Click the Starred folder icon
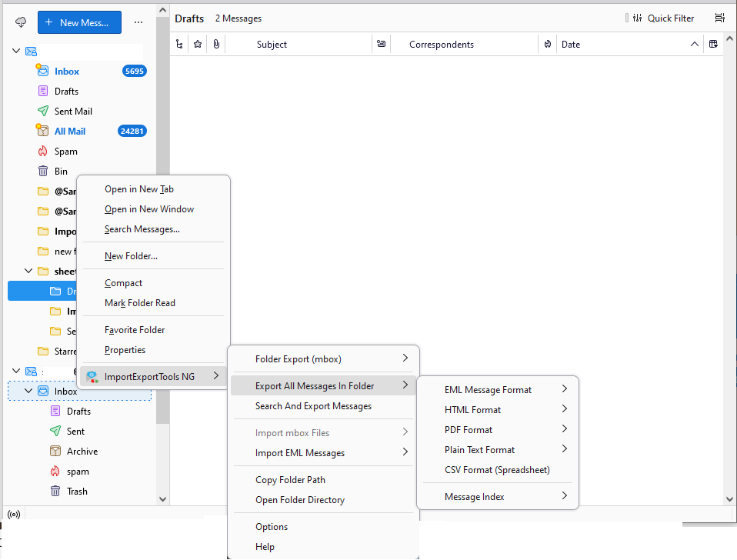This screenshot has height=560, width=737. coord(43,352)
